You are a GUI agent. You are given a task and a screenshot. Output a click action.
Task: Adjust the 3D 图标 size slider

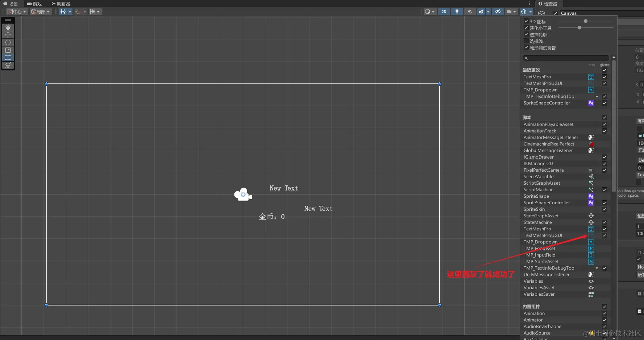coord(586,21)
